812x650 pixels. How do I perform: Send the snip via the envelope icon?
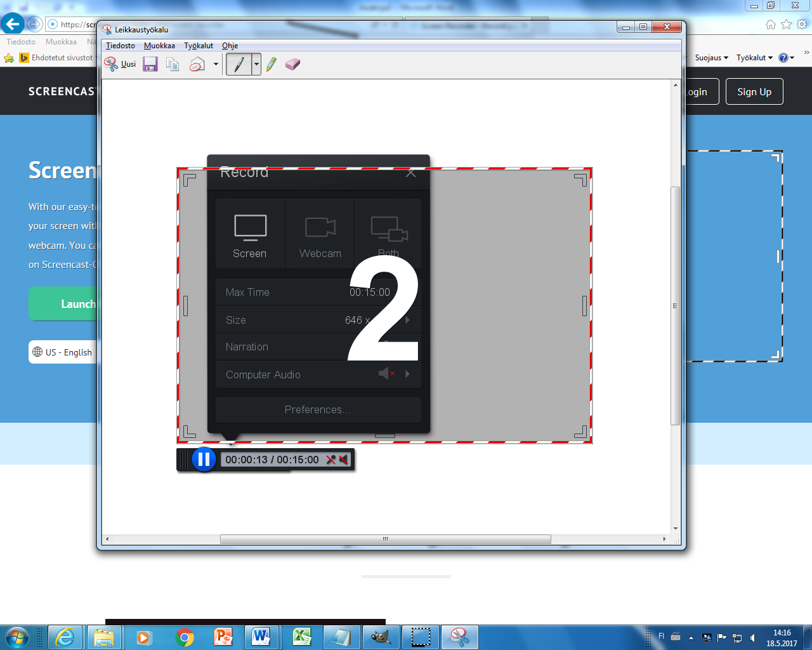tap(197, 64)
